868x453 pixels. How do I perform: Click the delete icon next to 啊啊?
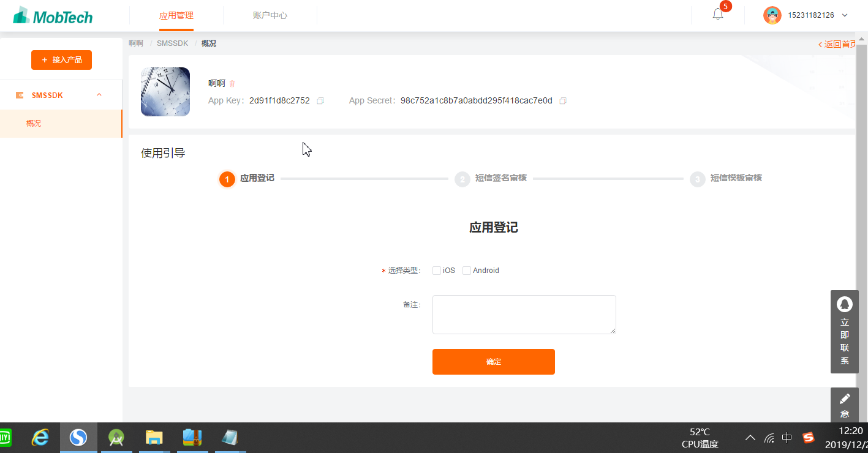tap(233, 83)
